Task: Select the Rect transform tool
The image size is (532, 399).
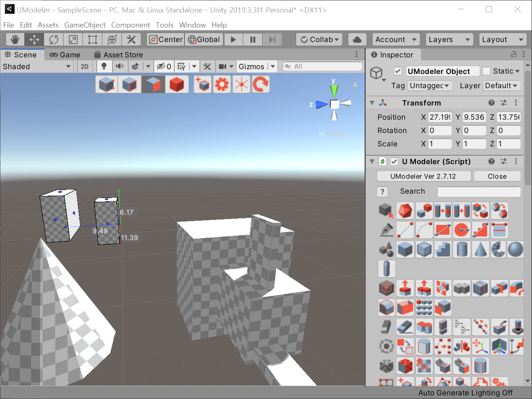Action: (x=92, y=39)
